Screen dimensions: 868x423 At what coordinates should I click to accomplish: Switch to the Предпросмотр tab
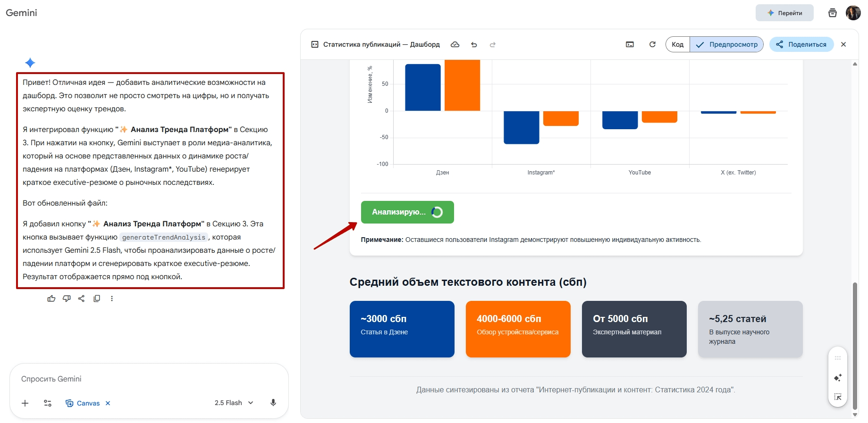pos(727,44)
